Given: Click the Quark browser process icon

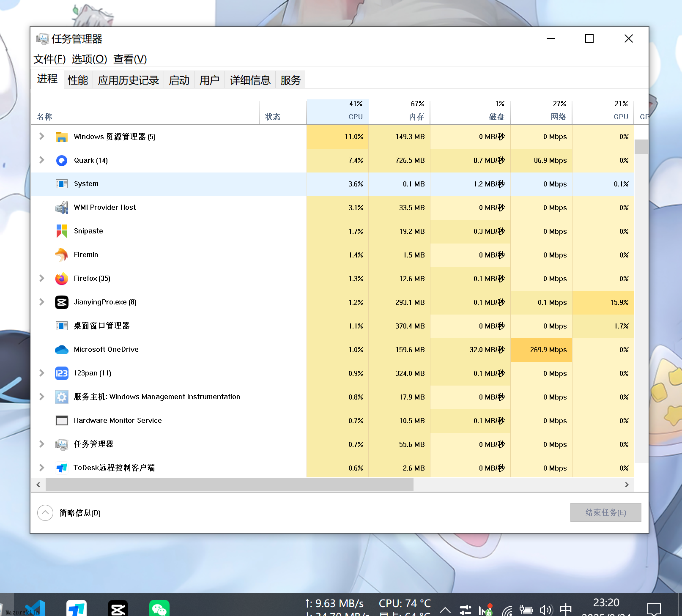Looking at the screenshot, I should coord(62,161).
